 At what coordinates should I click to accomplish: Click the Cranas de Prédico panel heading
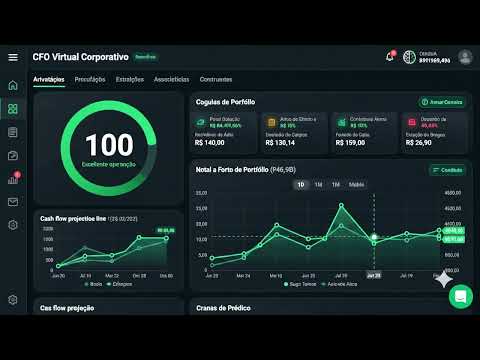coord(223,308)
